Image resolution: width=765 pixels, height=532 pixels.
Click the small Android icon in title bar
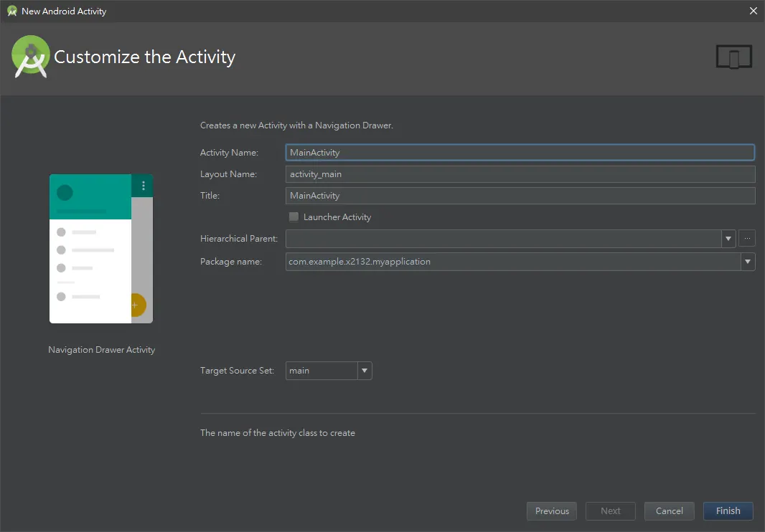[12, 11]
